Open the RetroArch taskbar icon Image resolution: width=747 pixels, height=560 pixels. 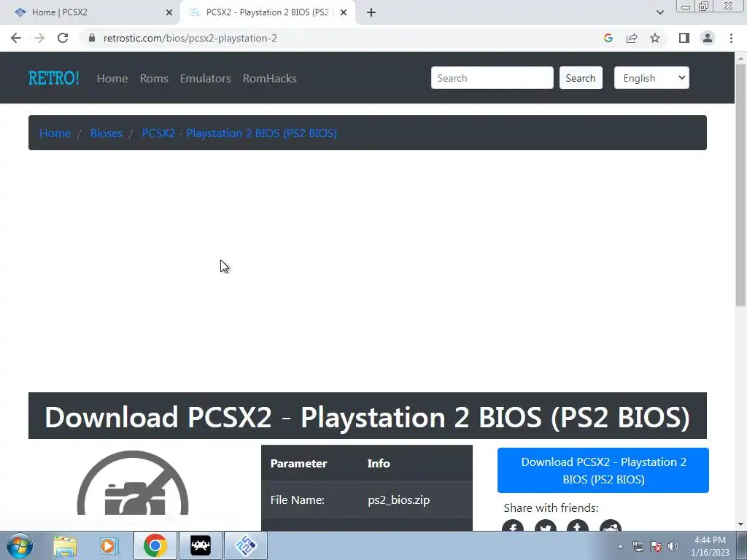(x=201, y=545)
